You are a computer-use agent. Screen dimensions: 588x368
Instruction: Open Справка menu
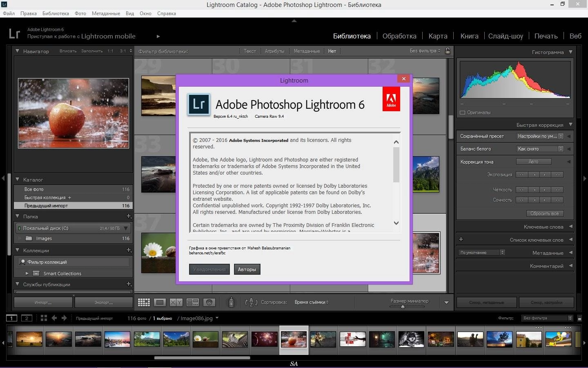[x=167, y=13]
